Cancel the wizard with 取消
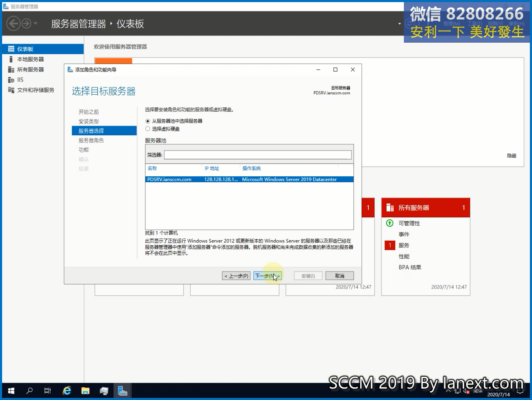 (340, 276)
